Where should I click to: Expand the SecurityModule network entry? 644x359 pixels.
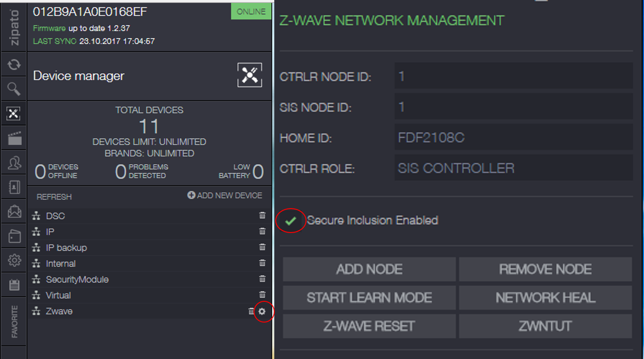point(77,280)
